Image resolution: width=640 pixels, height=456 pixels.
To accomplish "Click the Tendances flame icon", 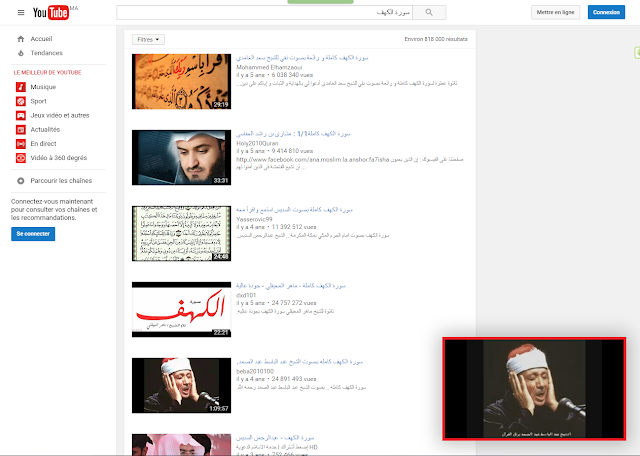I will [21, 53].
